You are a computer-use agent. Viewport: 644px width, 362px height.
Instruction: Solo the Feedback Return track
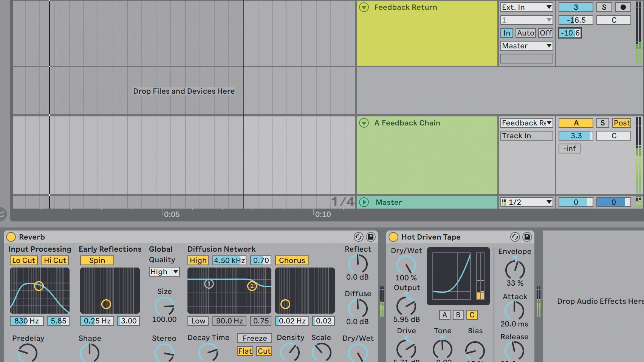[604, 7]
